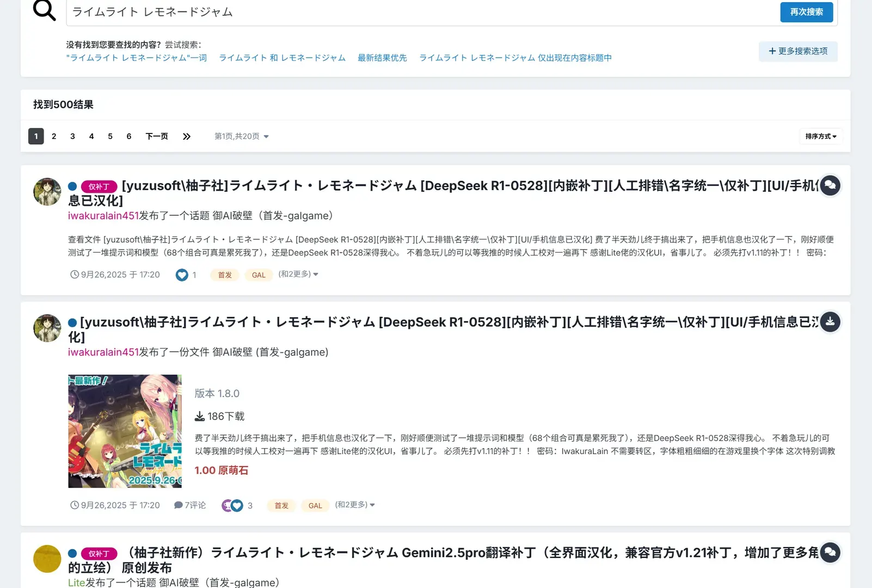
Task: Click timestamp of first result
Action: click(115, 275)
